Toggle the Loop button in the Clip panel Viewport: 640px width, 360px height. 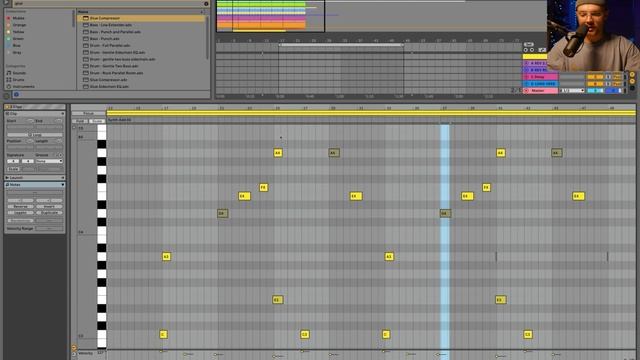click(35, 135)
